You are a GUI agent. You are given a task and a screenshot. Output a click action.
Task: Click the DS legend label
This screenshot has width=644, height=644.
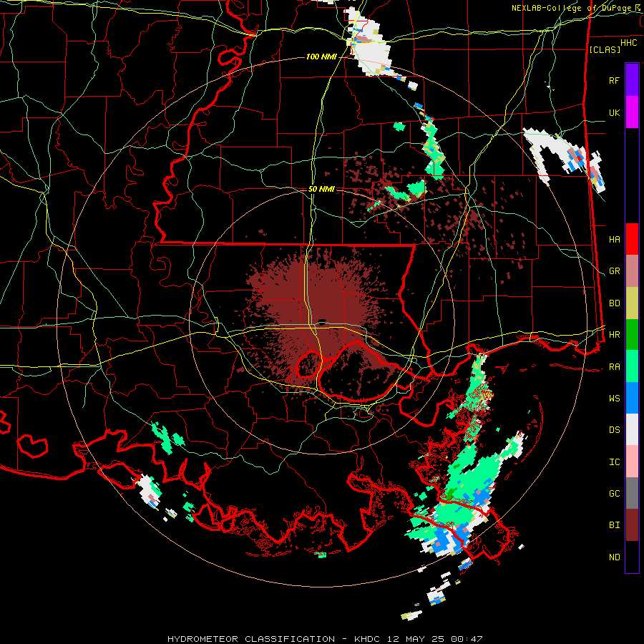click(614, 430)
